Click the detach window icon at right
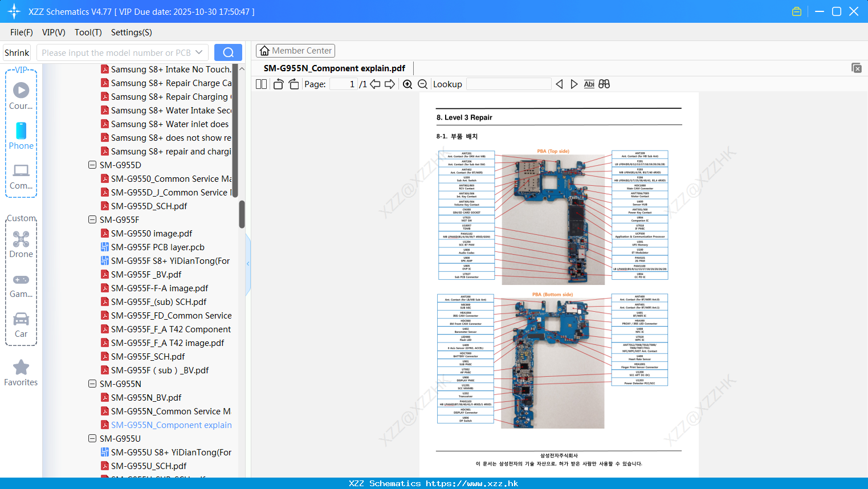Viewport: 868px width, 489px height. pos(856,68)
